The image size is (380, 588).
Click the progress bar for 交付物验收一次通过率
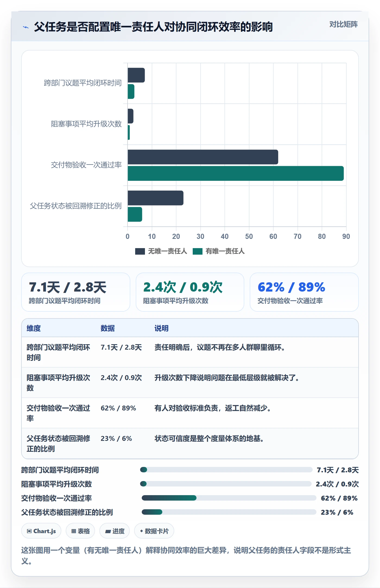pos(229,498)
